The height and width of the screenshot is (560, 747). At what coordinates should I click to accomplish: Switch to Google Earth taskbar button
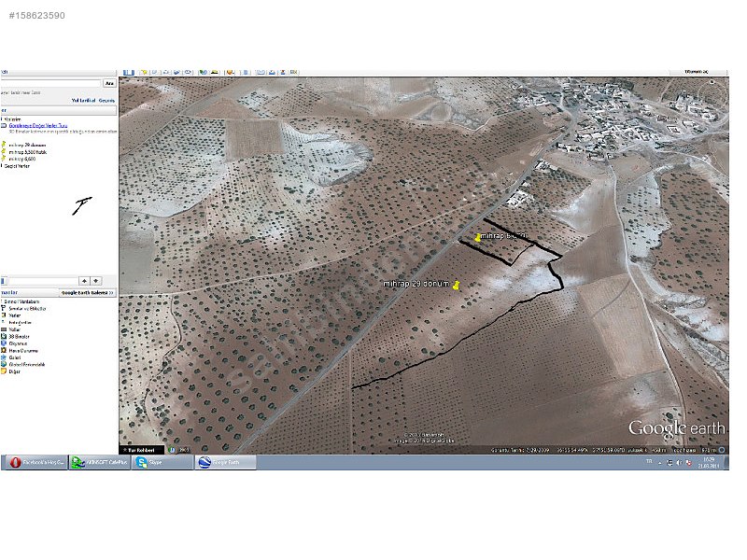point(225,462)
